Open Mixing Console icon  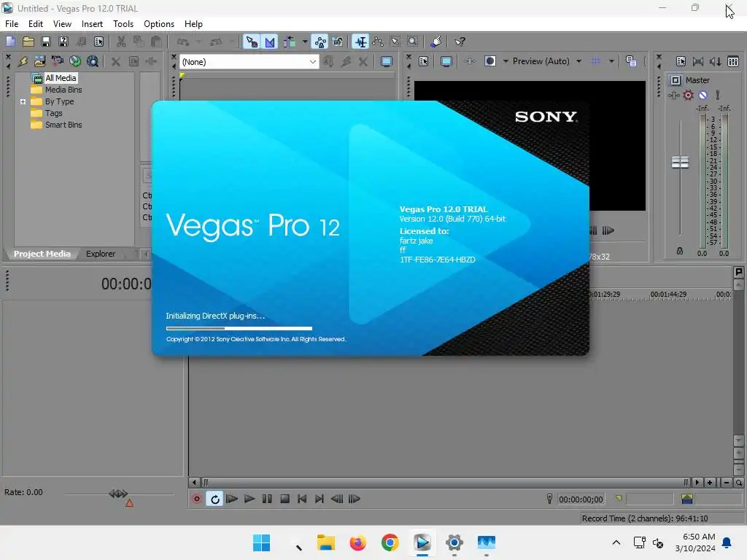click(733, 61)
